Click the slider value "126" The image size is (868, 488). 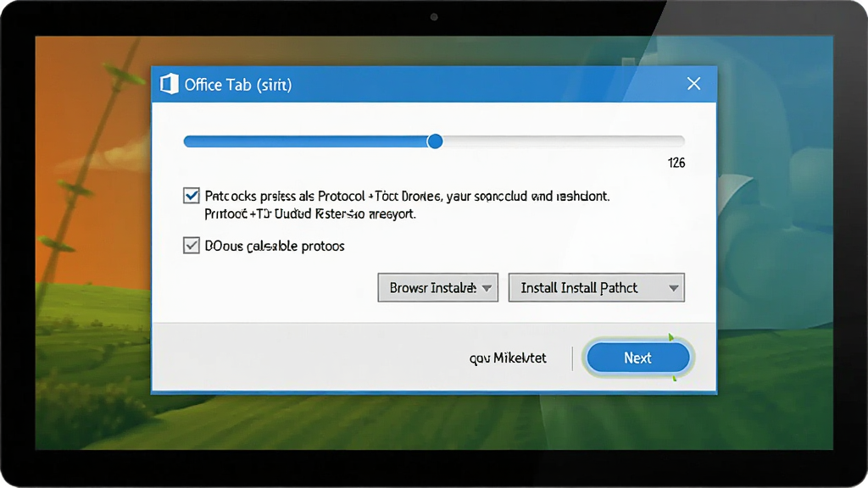(x=676, y=163)
